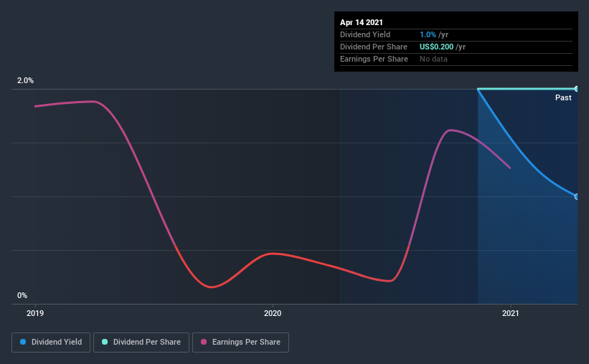The image size is (589, 364).
Task: Click the 0% y-axis label
Action: [22, 295]
